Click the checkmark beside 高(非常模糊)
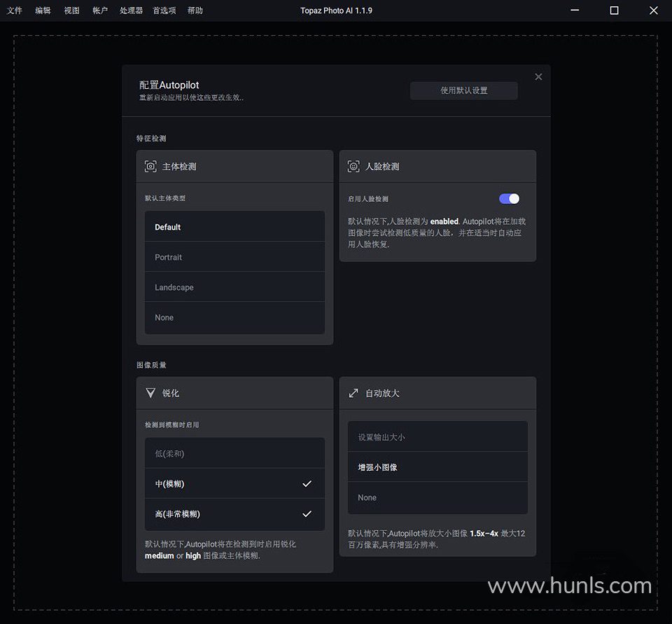Screen dimensions: 672x624 pyautogui.click(x=307, y=513)
